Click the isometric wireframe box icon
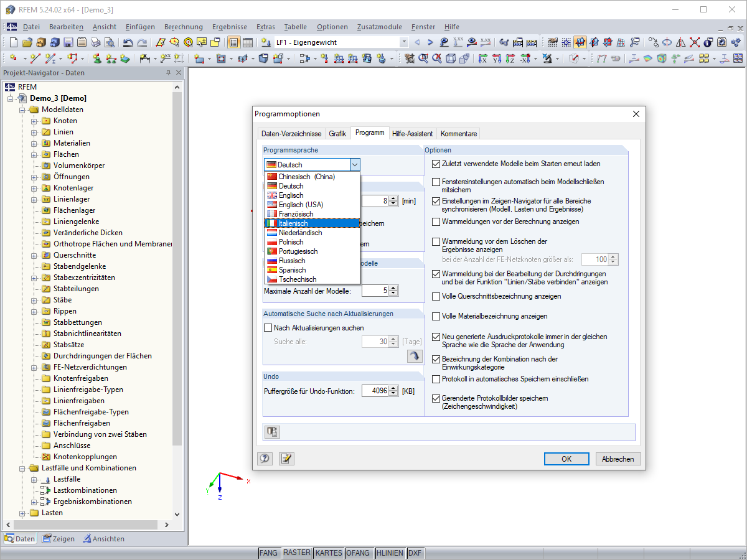The image size is (747, 560). (450, 58)
